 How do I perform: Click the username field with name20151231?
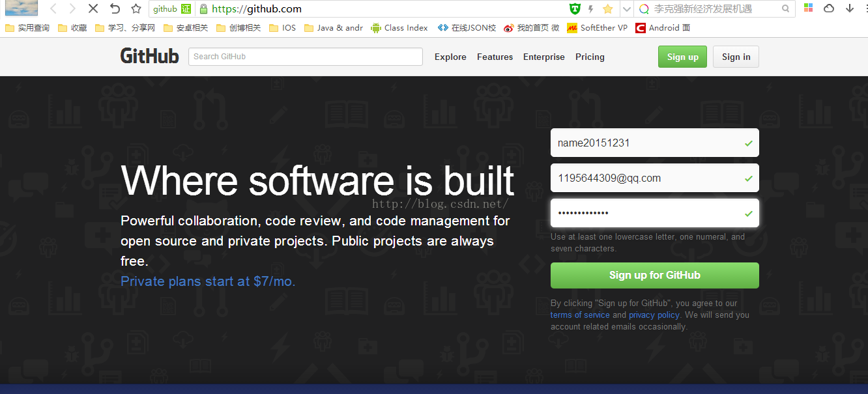click(654, 143)
